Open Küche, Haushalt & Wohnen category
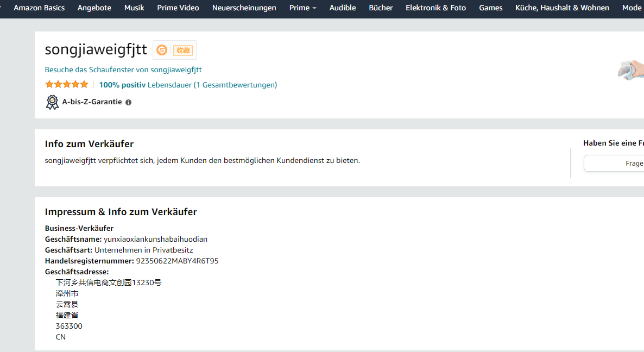Image resolution: width=644 pixels, height=352 pixels. [562, 8]
